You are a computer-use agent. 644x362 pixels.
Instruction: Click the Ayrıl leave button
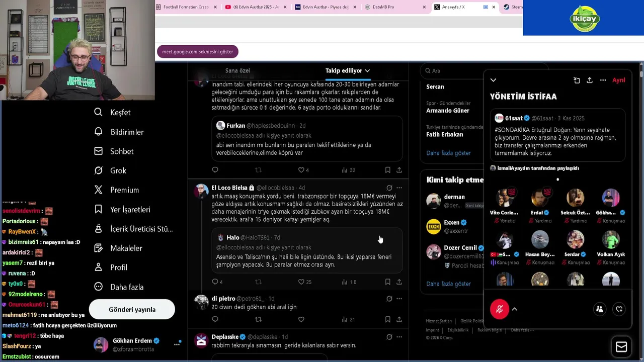[618, 80]
